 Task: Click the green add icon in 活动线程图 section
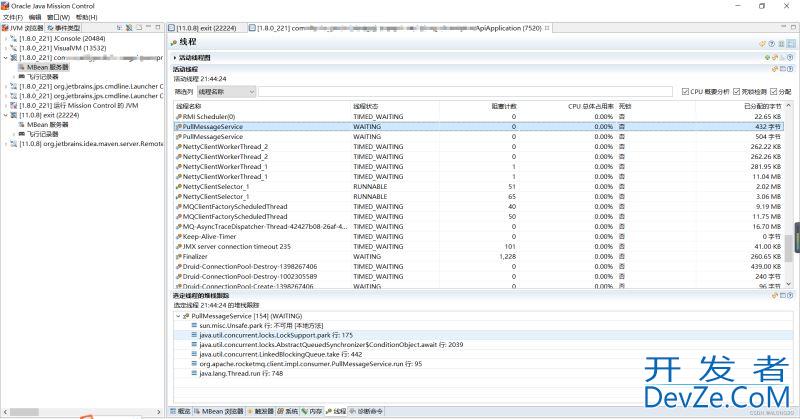pyautogui.click(x=767, y=58)
